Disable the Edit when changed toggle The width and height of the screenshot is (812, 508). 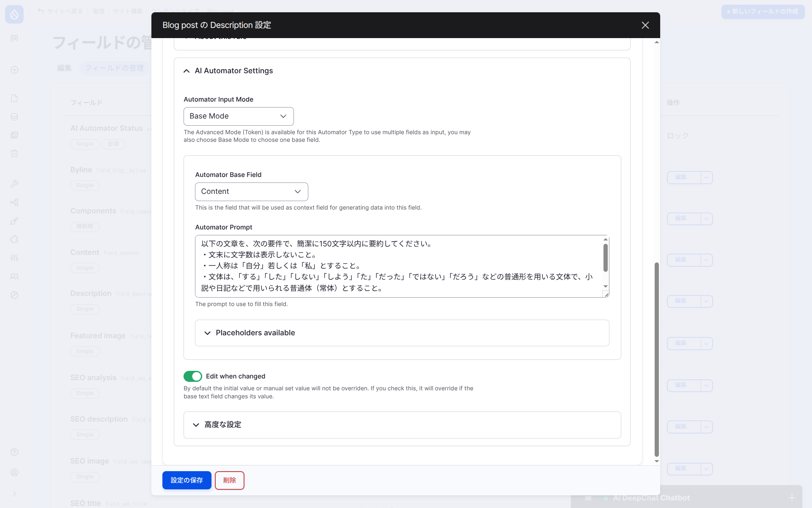192,376
